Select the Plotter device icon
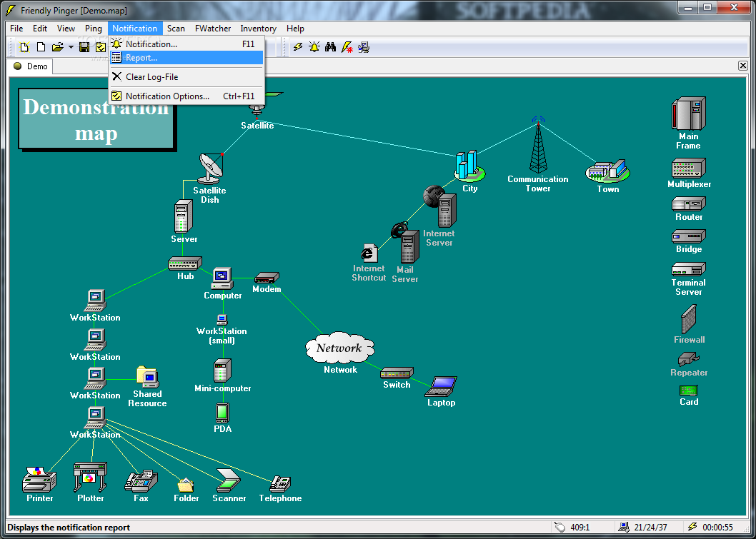756x539 pixels. click(90, 477)
